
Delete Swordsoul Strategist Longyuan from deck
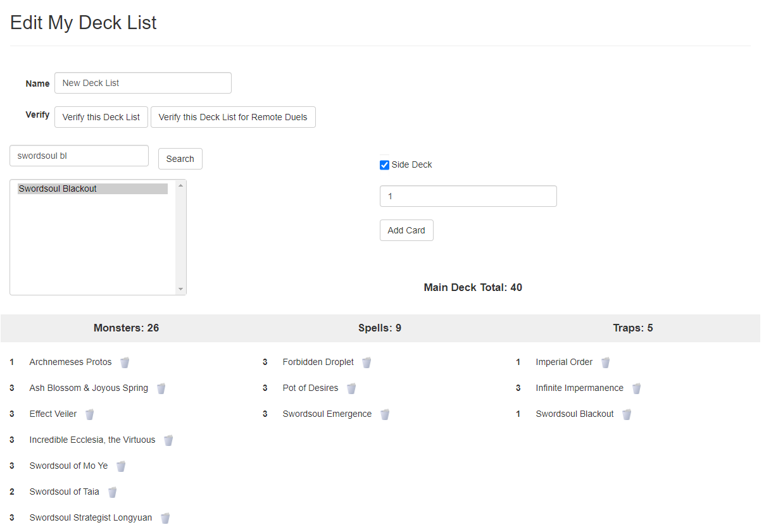pos(165,518)
